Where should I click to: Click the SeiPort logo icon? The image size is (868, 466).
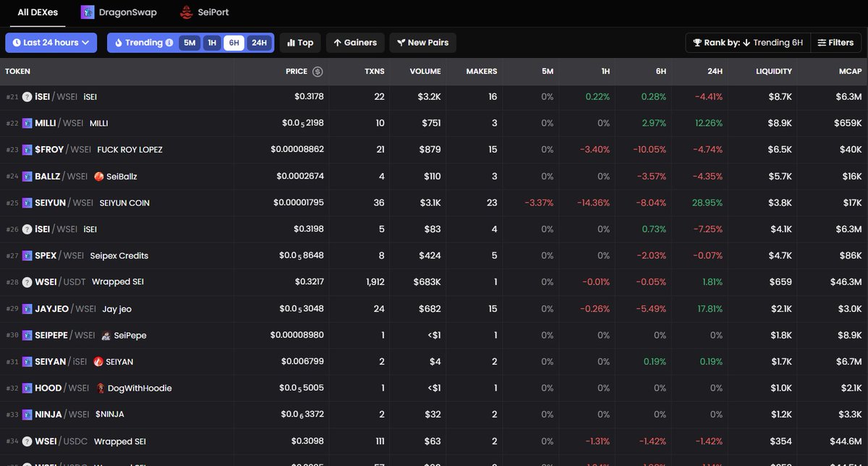186,12
